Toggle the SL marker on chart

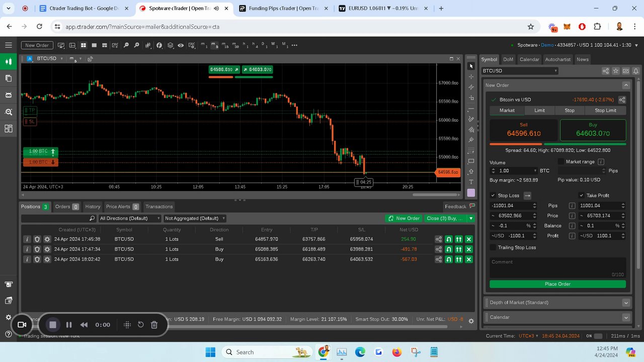coord(30,121)
